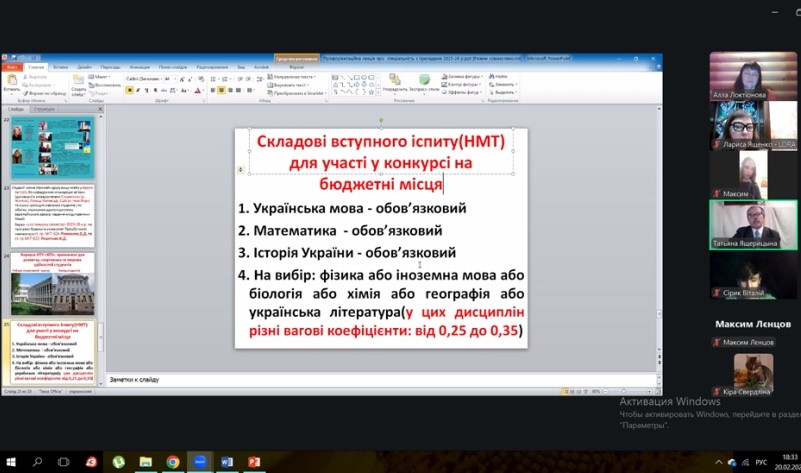Click the clear formatting icon

(201, 79)
